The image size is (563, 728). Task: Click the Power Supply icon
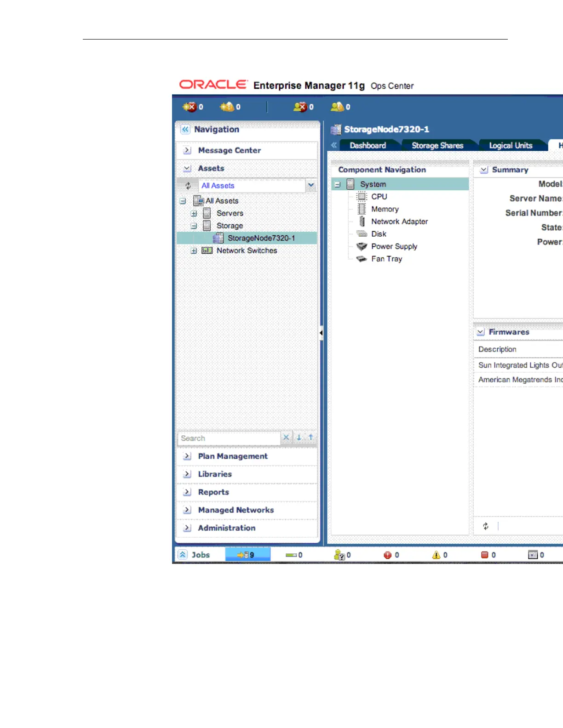tap(362, 246)
